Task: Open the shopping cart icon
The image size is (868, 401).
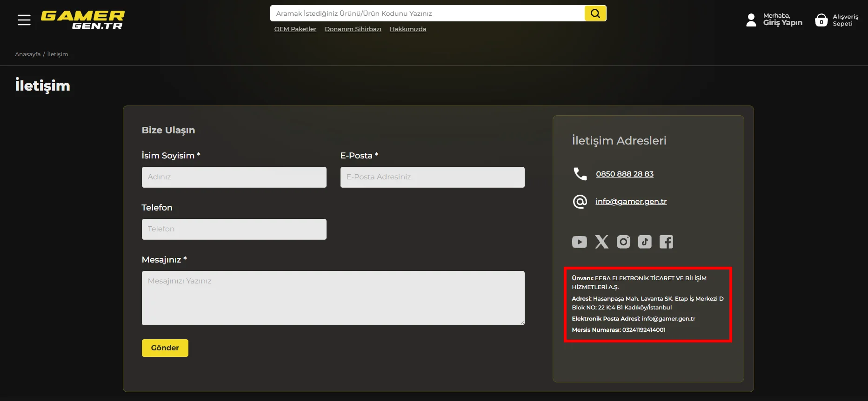Action: pyautogui.click(x=821, y=20)
